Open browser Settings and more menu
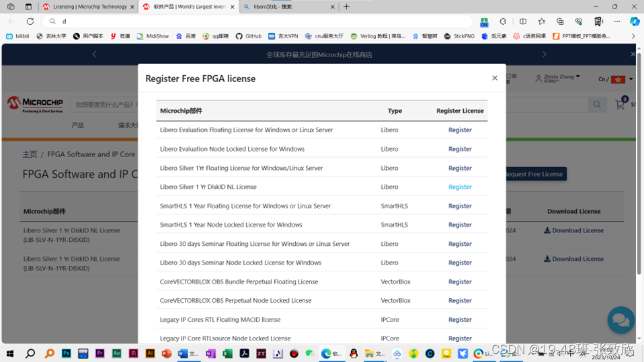The height and width of the screenshot is (362, 644). pyautogui.click(x=617, y=21)
